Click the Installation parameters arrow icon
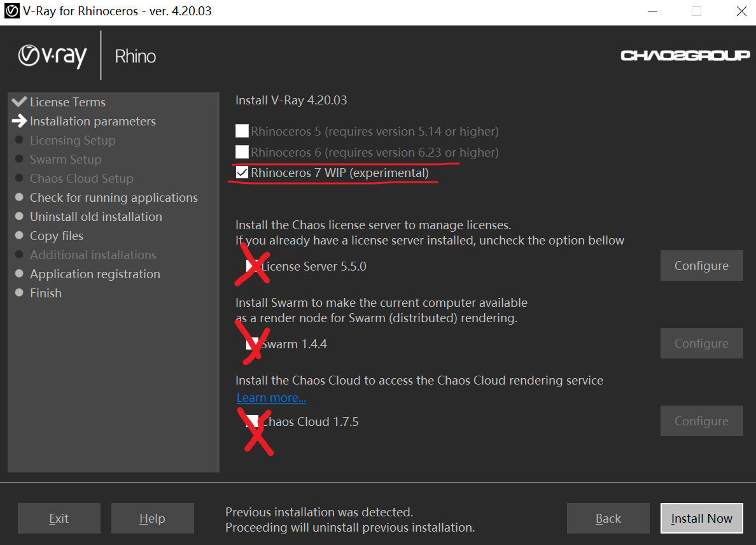The image size is (756, 545). [19, 120]
